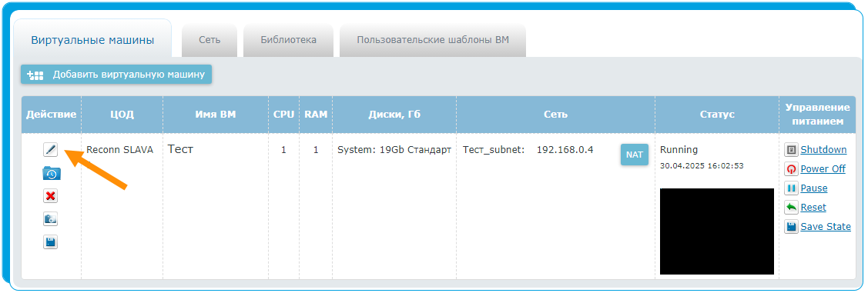Select the Виртуальные машины tab
The width and height of the screenshot is (868, 293).
point(92,40)
